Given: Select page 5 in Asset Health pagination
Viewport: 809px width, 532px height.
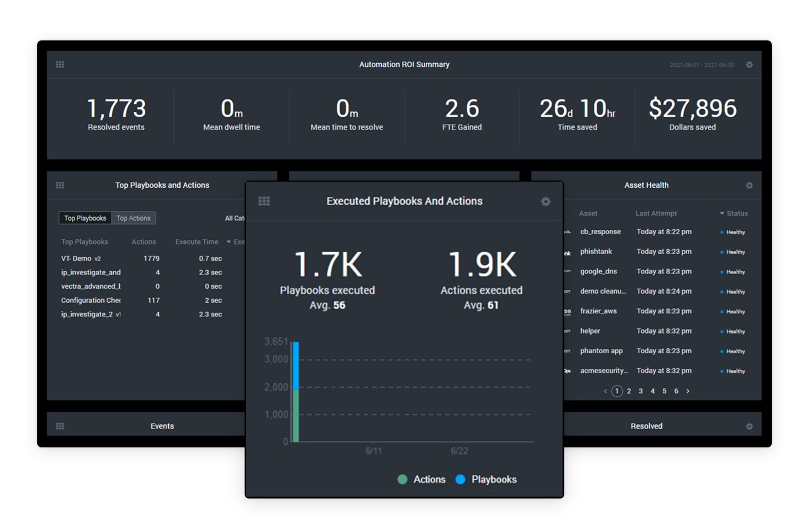Looking at the screenshot, I should pos(664,391).
